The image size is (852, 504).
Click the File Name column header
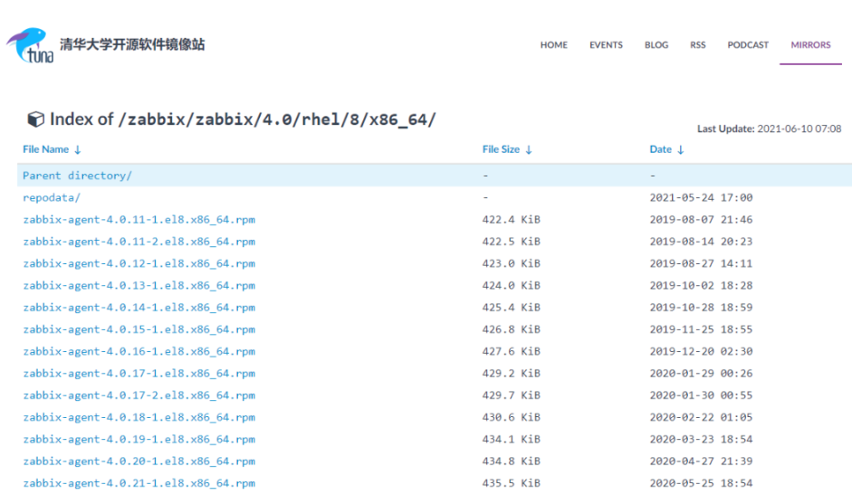(x=45, y=149)
